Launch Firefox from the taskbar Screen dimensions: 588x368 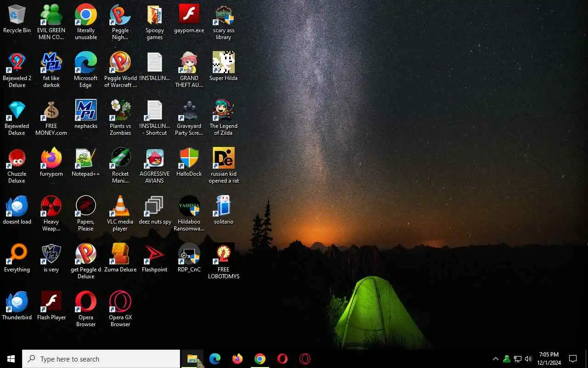coord(237,359)
